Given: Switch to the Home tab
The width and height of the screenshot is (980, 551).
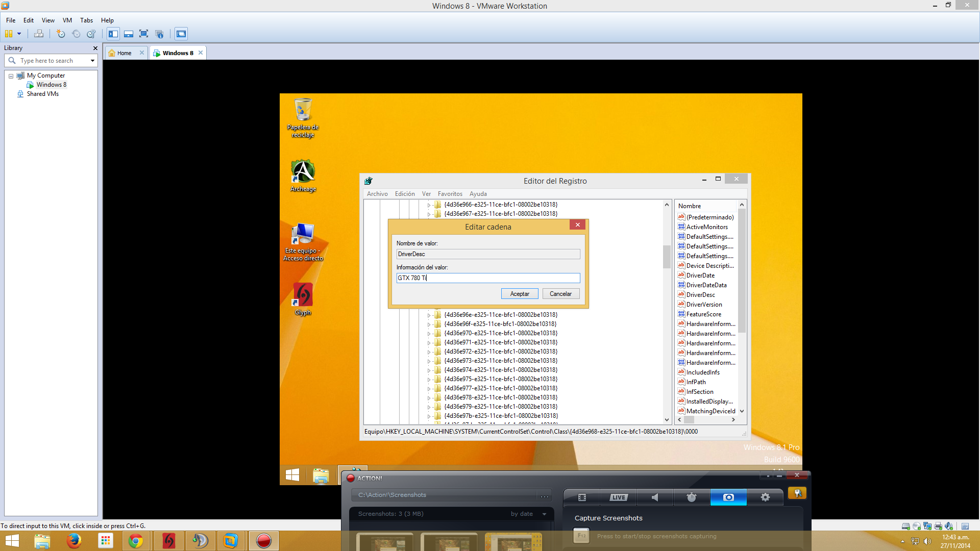Looking at the screenshot, I should coord(124,53).
